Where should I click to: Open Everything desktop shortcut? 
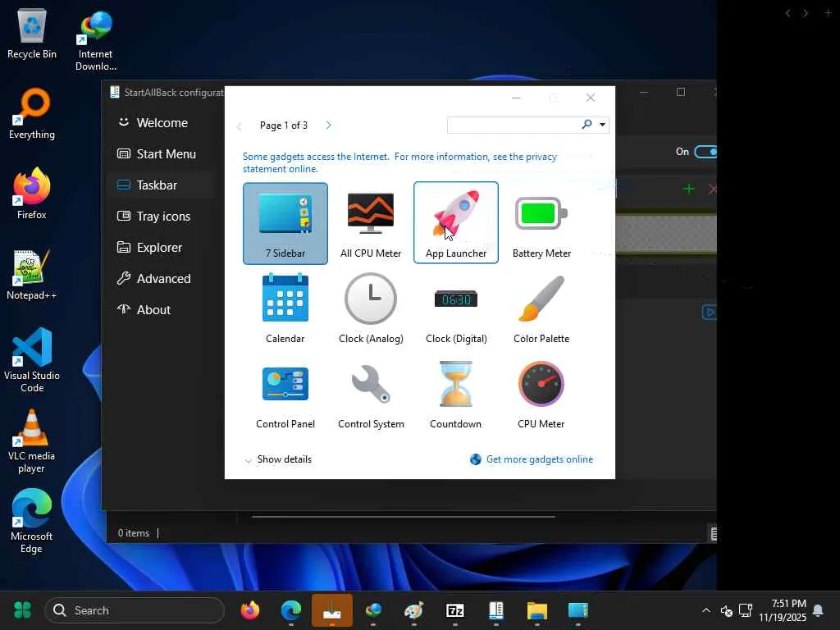pos(32,113)
